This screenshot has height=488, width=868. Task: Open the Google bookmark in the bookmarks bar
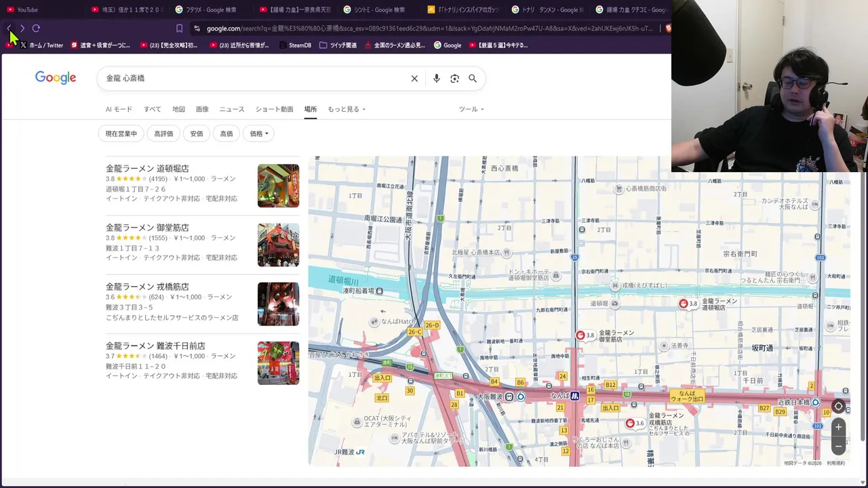[x=448, y=45]
